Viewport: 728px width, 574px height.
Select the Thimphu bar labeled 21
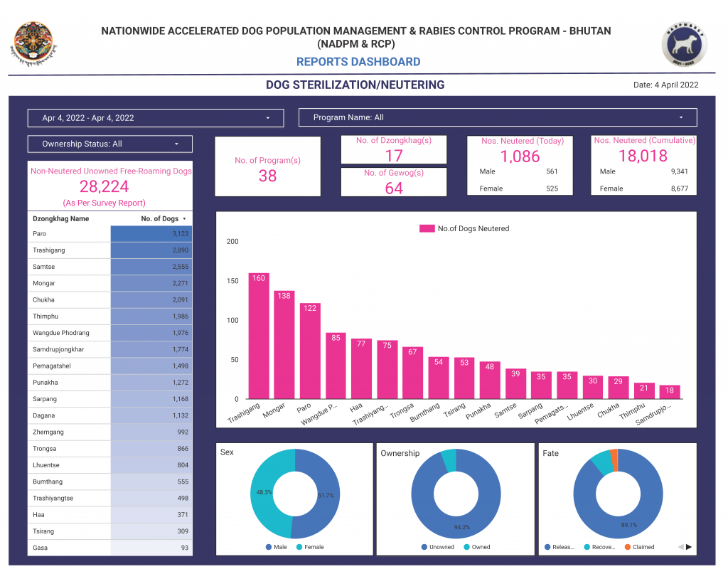click(644, 390)
